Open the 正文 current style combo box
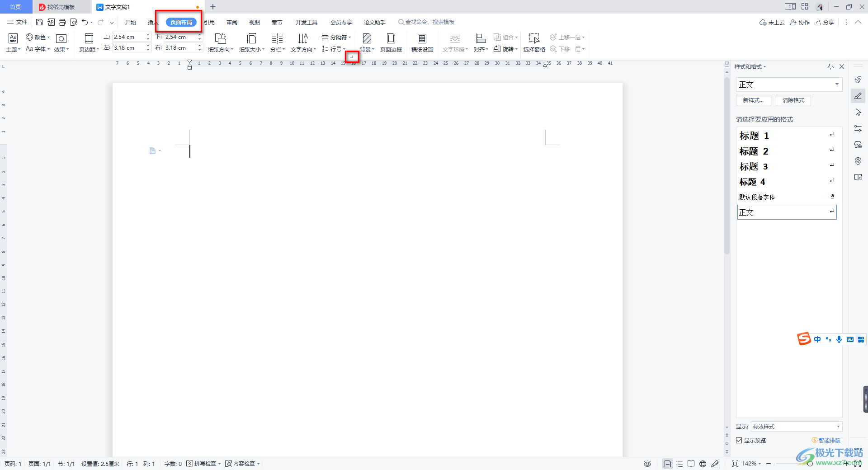This screenshot has width=868, height=470. coord(789,85)
